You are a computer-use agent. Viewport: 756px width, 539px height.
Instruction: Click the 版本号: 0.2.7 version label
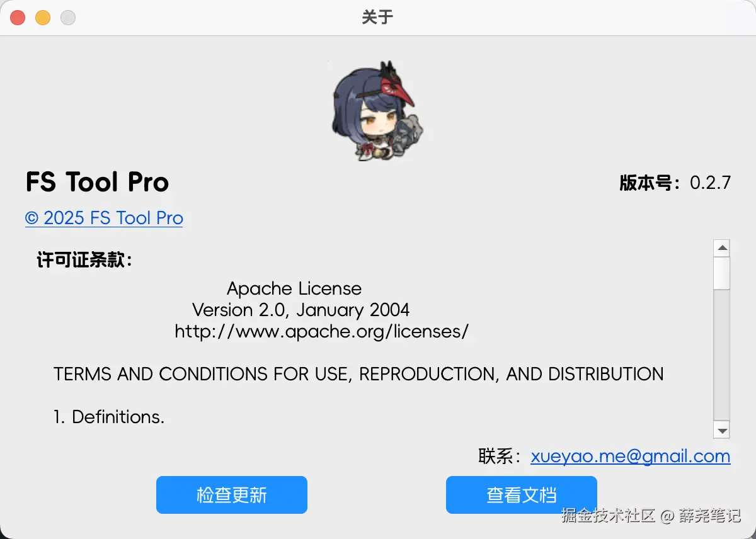(675, 183)
